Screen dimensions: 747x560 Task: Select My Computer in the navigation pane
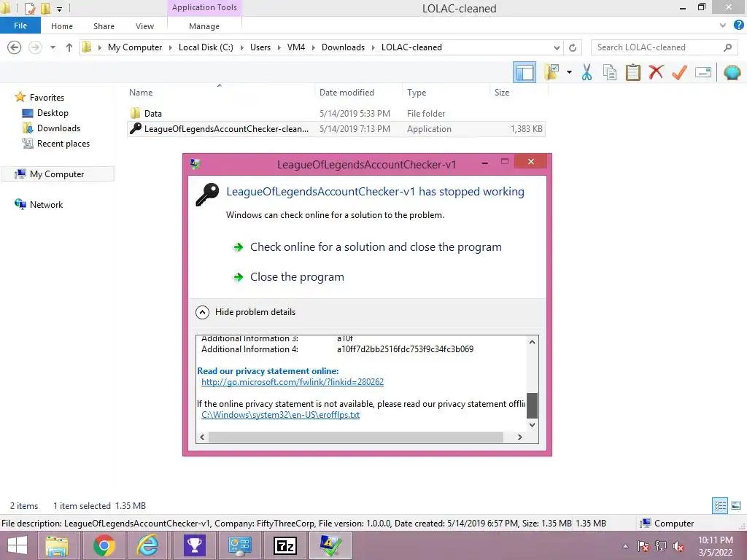pyautogui.click(x=57, y=174)
